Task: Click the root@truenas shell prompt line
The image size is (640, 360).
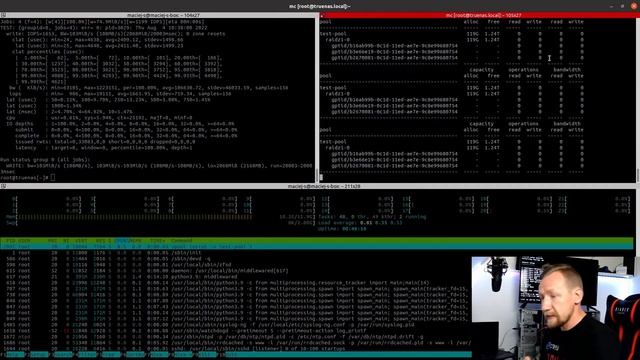Action: [27, 178]
